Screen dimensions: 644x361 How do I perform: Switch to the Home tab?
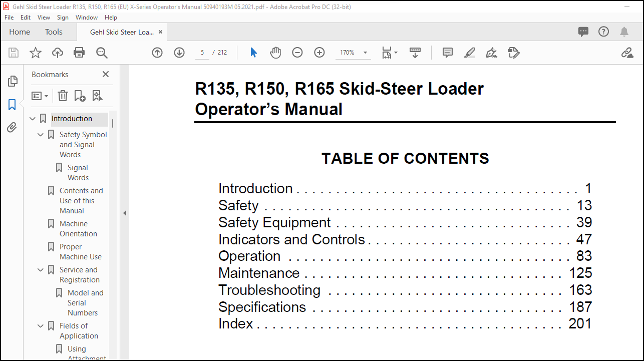pos(20,32)
